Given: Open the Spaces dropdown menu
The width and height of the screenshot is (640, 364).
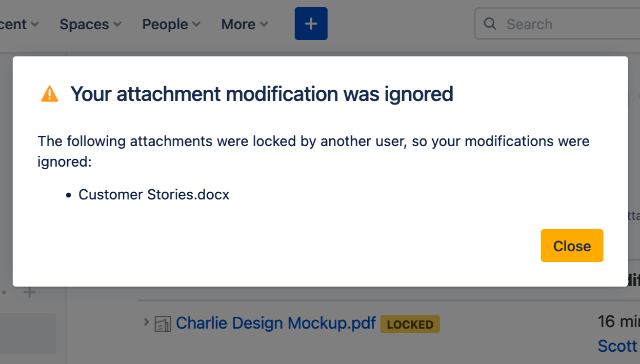Looking at the screenshot, I should coord(90,24).
